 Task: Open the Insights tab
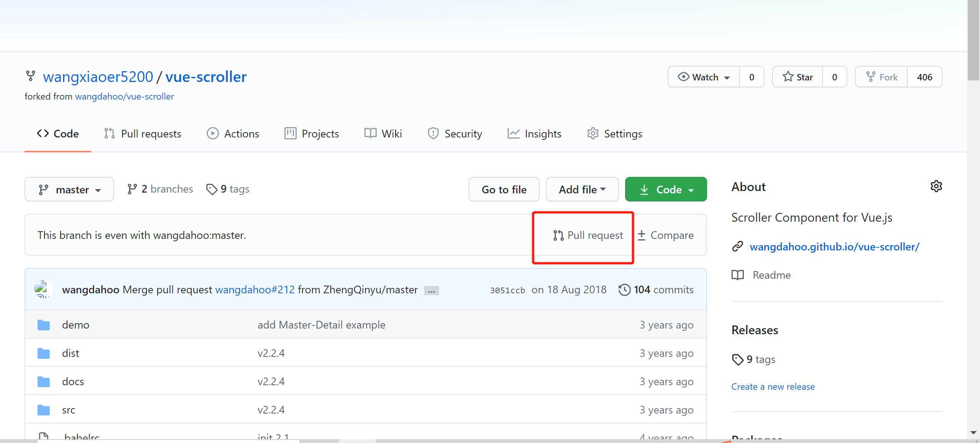534,134
